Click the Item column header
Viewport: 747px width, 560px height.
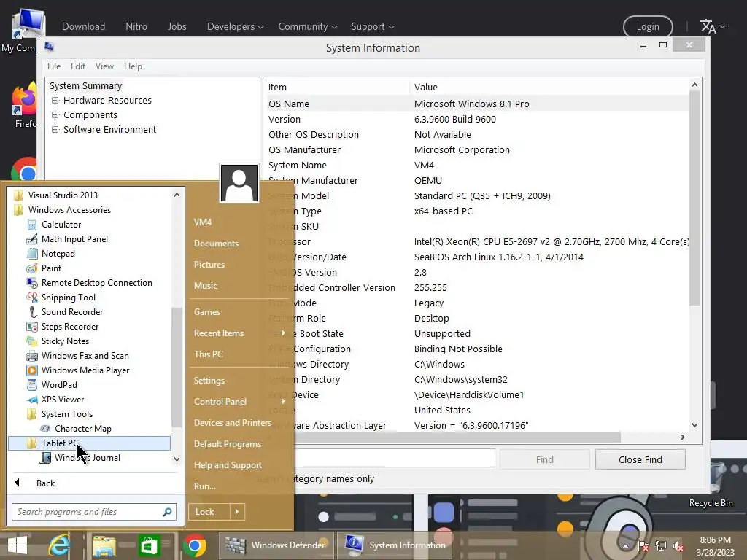(x=337, y=87)
